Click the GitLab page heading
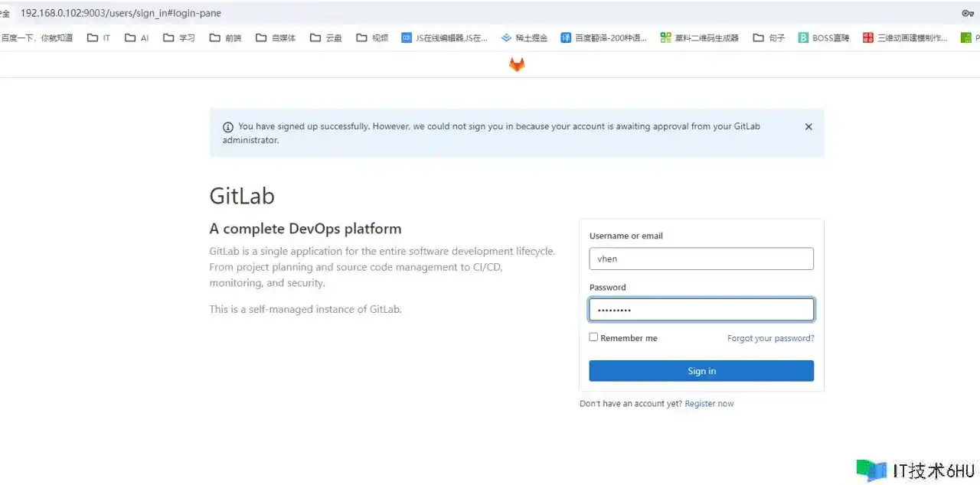980x485 pixels. click(x=242, y=196)
